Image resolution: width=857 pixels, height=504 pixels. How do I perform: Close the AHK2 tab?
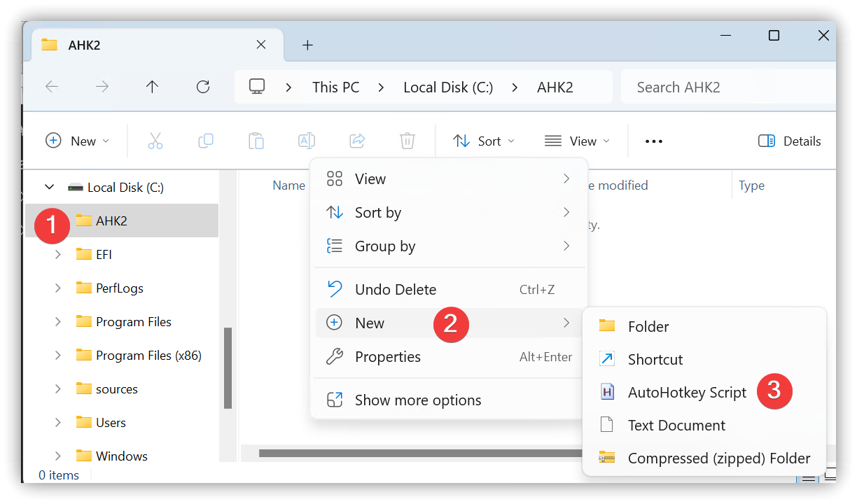[261, 44]
